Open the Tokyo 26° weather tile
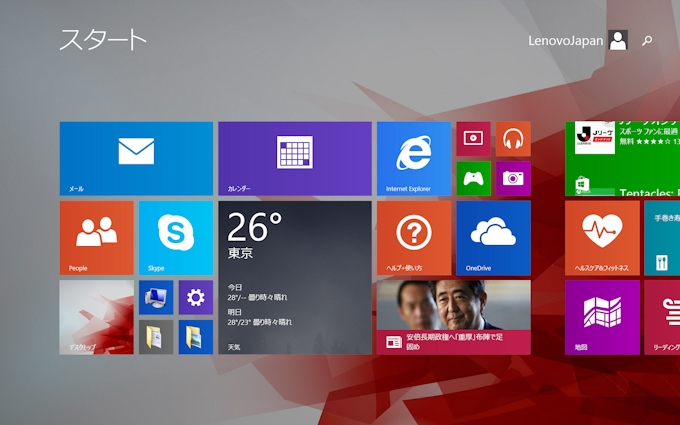 [x=294, y=277]
